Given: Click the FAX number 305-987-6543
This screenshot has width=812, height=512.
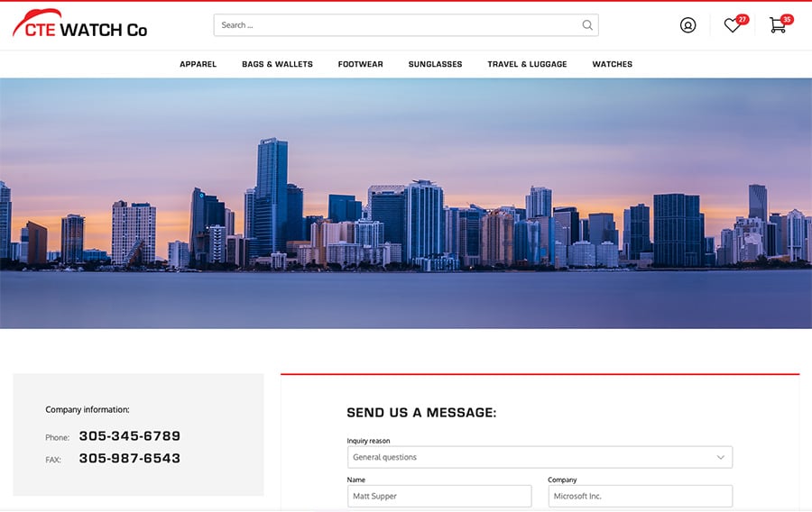Looking at the screenshot, I should [129, 459].
